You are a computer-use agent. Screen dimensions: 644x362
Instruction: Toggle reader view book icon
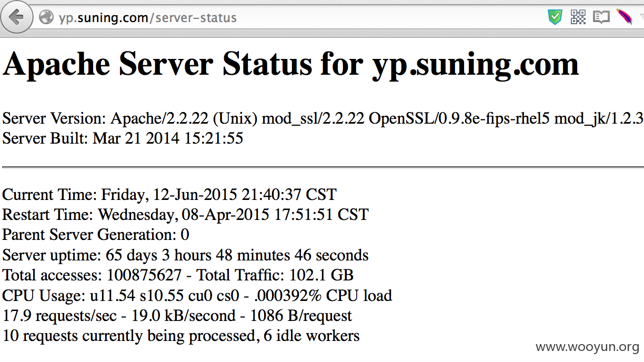point(601,17)
